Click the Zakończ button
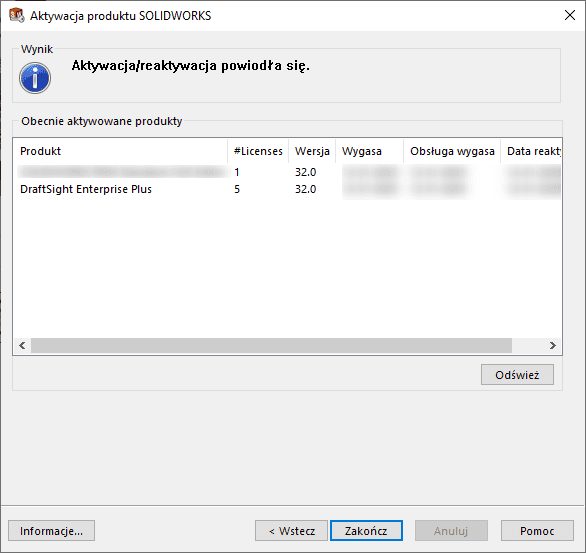 [366, 531]
